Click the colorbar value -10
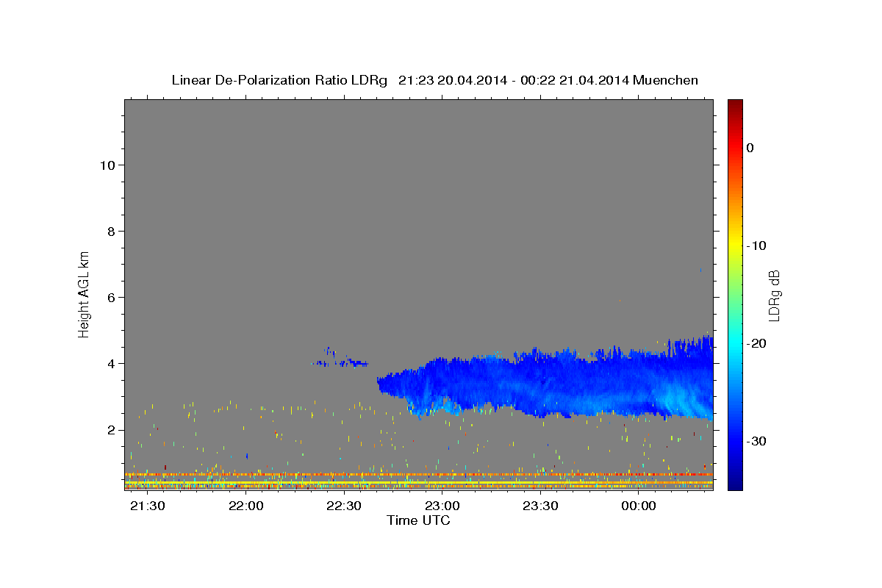The width and height of the screenshot is (882, 588). click(x=757, y=245)
